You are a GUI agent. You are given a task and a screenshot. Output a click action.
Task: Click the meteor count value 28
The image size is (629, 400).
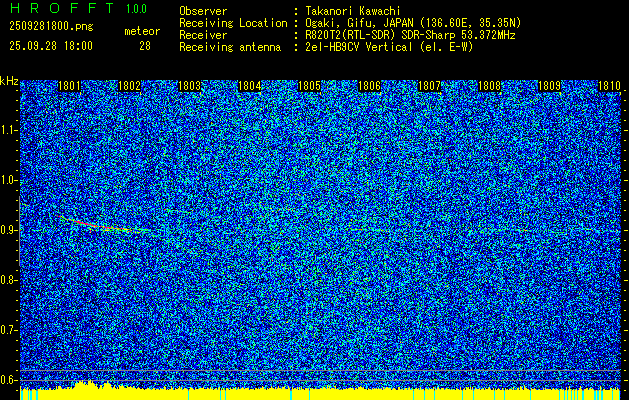[x=145, y=46]
